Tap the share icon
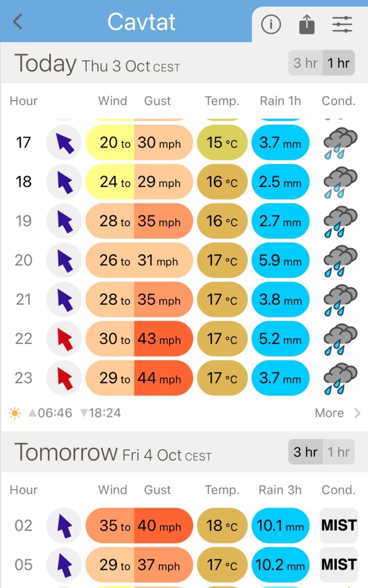 click(x=307, y=24)
